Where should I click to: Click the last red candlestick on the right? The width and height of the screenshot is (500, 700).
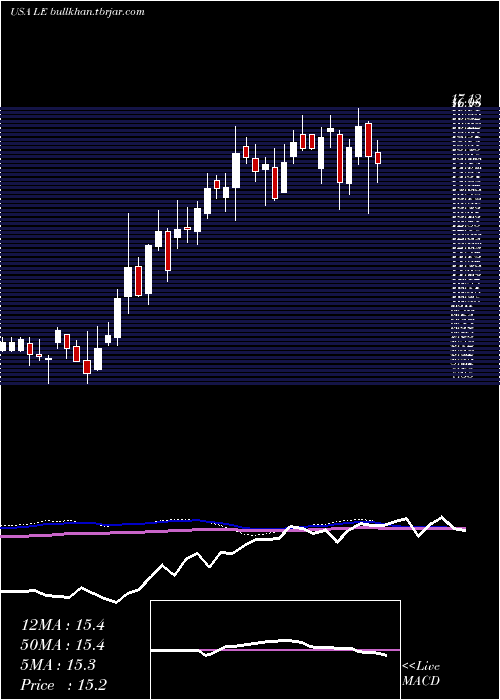tap(378, 158)
